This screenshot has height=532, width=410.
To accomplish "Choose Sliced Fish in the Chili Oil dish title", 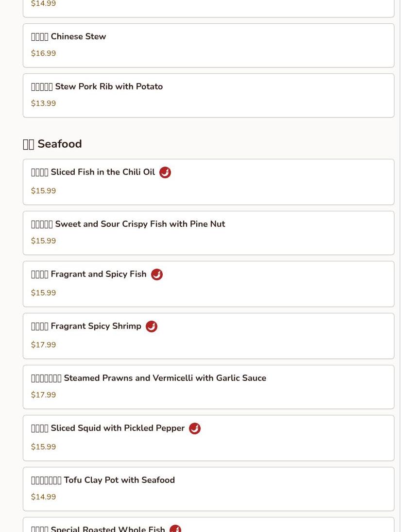I will pyautogui.click(x=93, y=172).
